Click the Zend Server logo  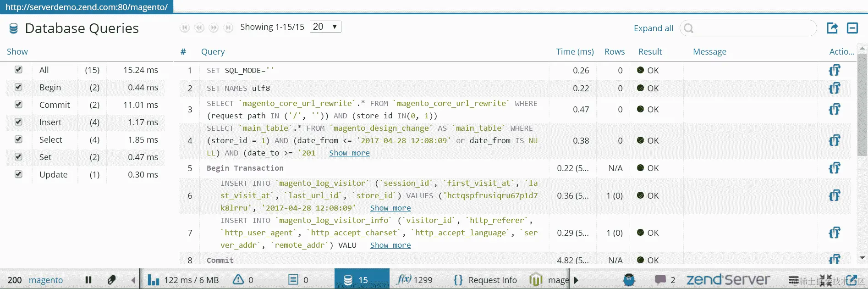coord(728,279)
